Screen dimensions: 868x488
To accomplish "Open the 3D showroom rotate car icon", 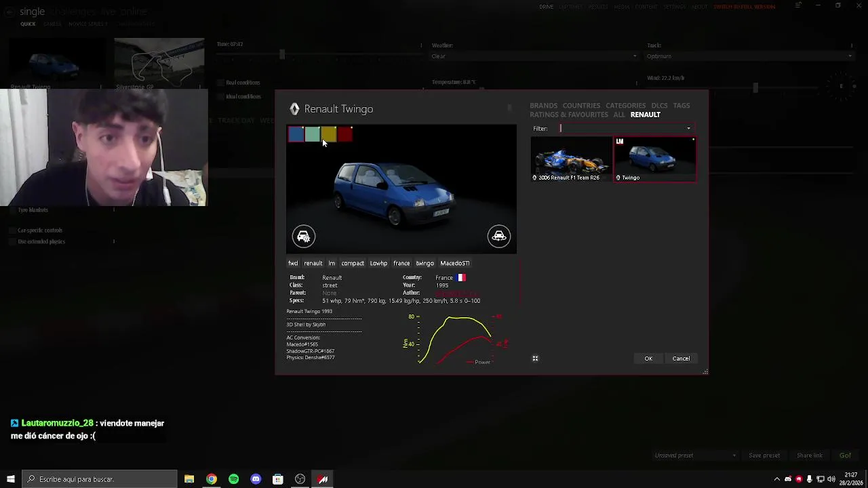I will click(498, 236).
